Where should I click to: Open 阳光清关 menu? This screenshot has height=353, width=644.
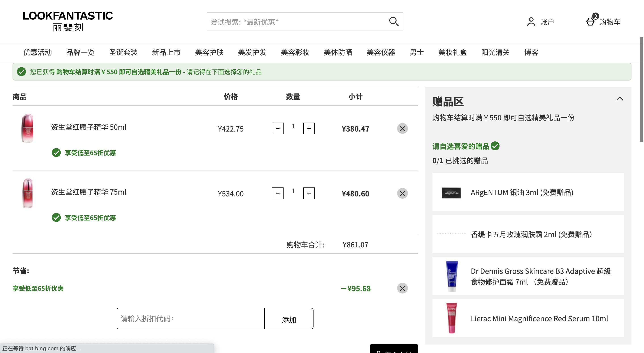(x=496, y=52)
